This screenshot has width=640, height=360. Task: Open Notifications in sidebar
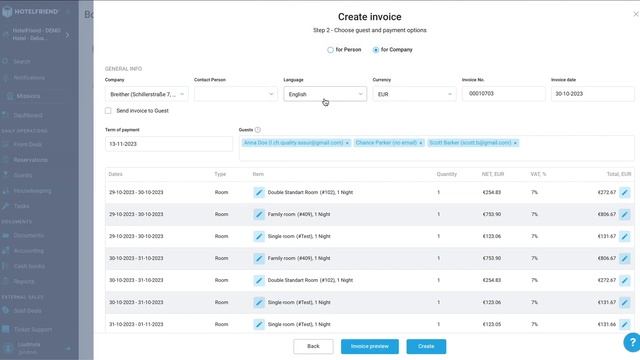coord(29,78)
